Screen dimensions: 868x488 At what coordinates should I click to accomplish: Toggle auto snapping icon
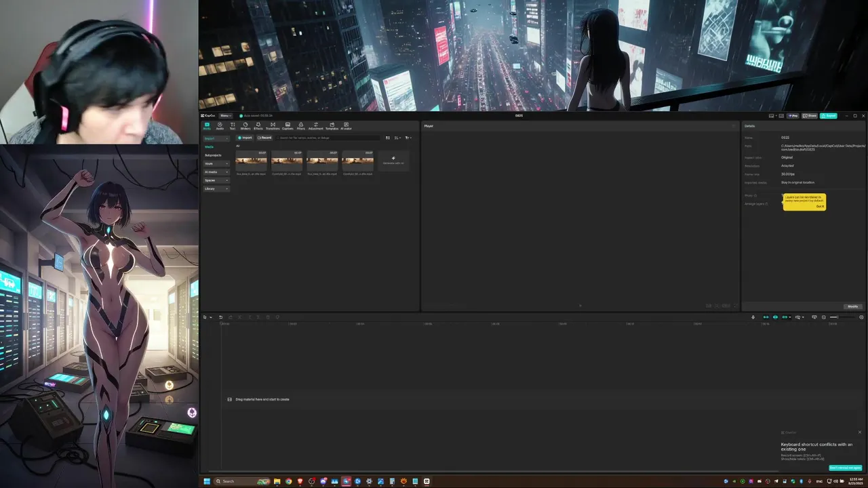coord(775,317)
